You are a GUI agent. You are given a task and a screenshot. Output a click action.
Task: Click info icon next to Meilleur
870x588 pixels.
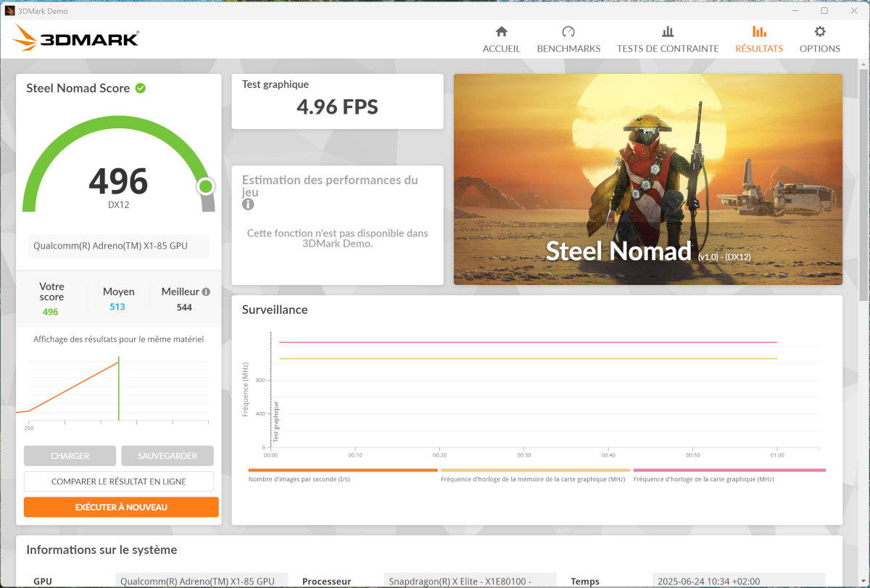click(x=206, y=291)
